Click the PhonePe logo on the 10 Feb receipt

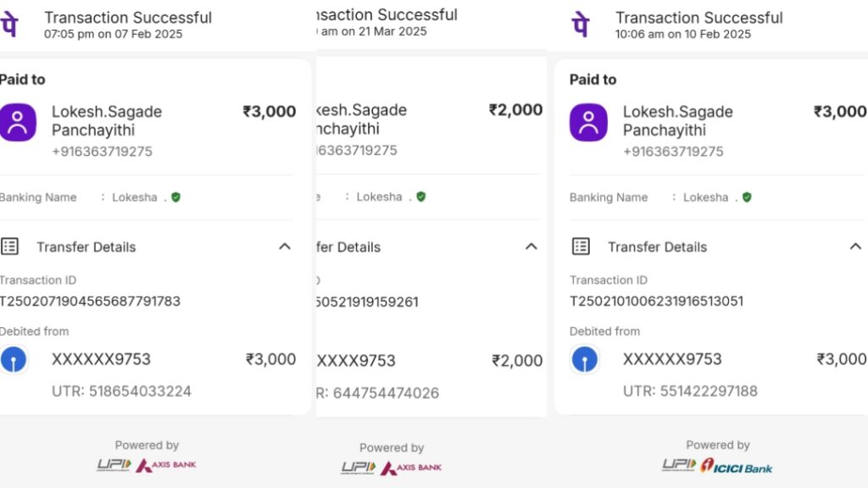[581, 25]
